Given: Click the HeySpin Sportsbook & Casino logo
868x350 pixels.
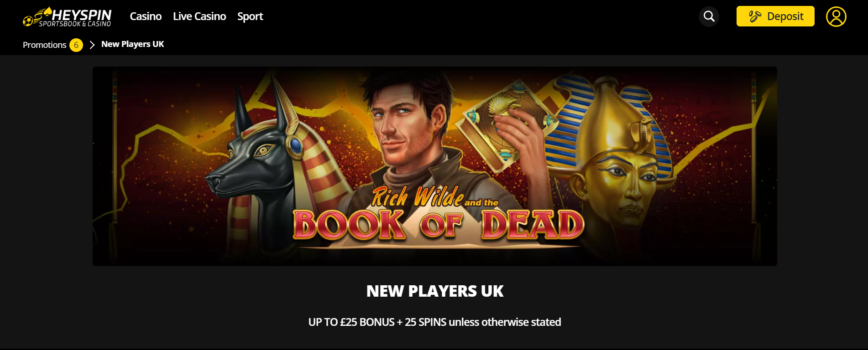Looking at the screenshot, I should 67,17.
